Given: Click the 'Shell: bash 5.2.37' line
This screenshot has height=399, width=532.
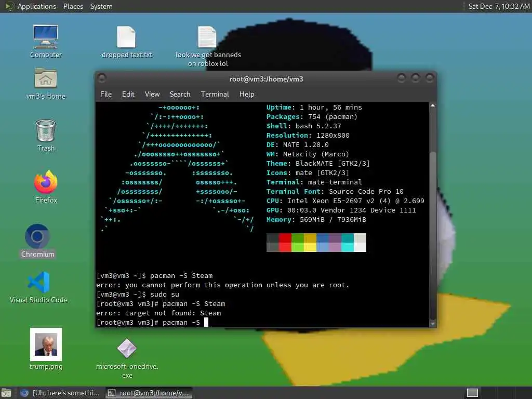Looking at the screenshot, I should 303,126.
